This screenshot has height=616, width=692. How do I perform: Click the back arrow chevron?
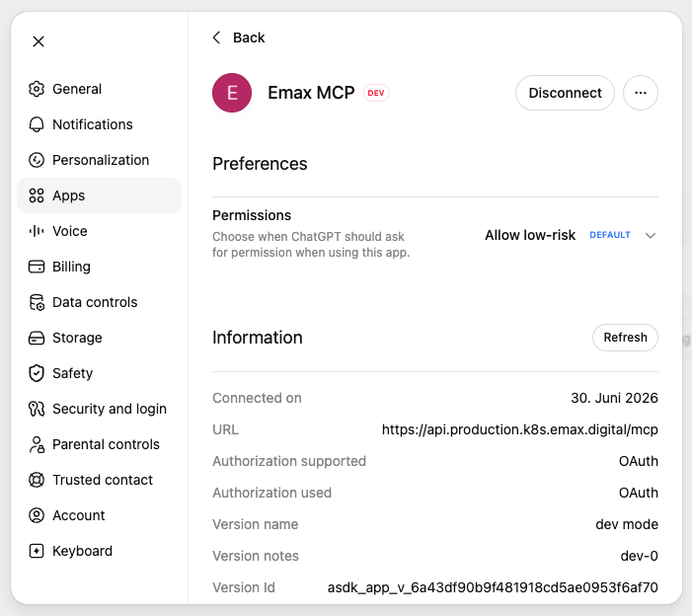click(x=216, y=38)
